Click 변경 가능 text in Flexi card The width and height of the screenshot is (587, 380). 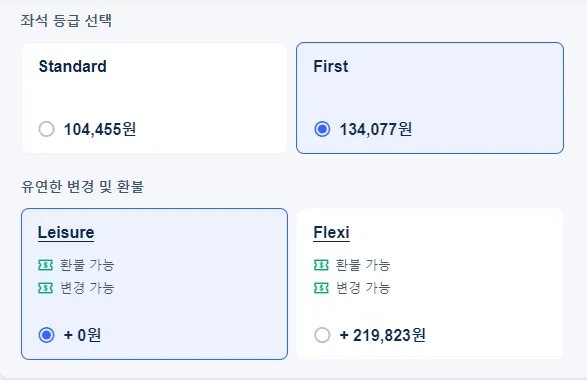coord(363,288)
